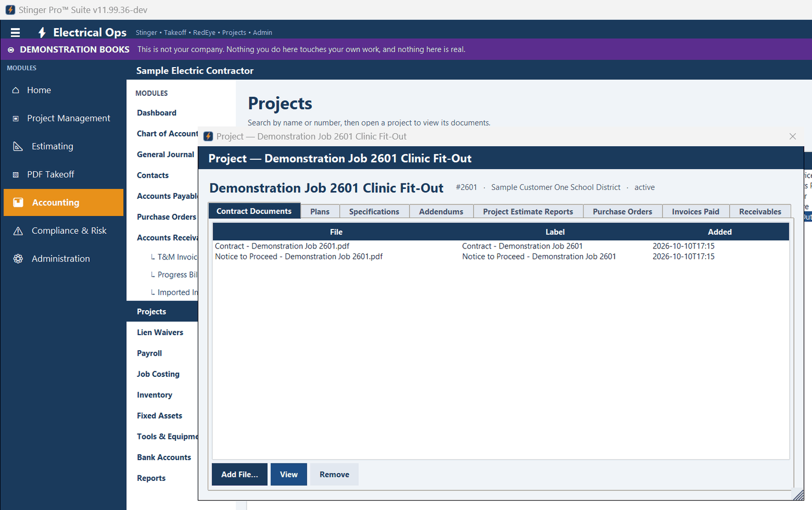Screen dimensions: 812x510
Task: Click the Remove button
Action: 335,474
